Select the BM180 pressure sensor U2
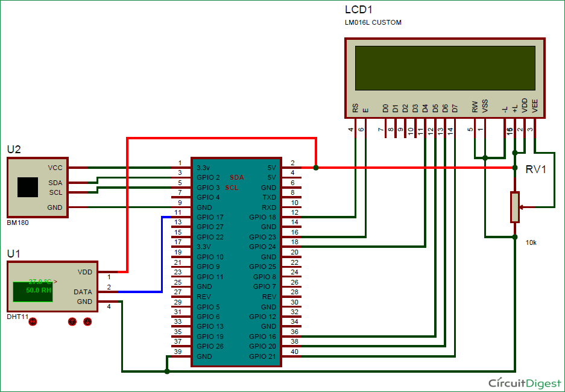Image resolution: width=565 pixels, height=392 pixels. tap(36, 187)
